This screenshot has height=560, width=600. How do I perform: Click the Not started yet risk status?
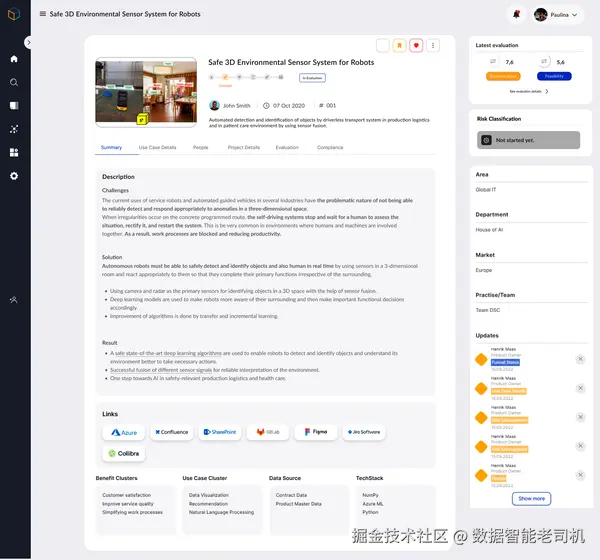click(x=528, y=140)
